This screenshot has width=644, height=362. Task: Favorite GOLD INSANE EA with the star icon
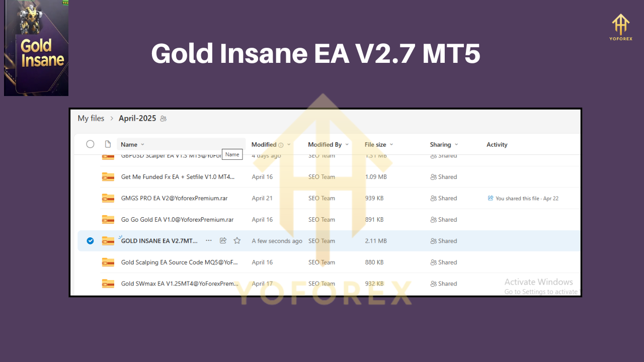[x=237, y=240]
